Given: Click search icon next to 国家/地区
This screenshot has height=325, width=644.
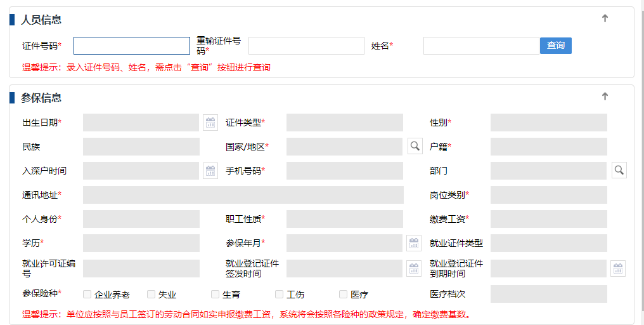Looking at the screenshot, I should (415, 147).
